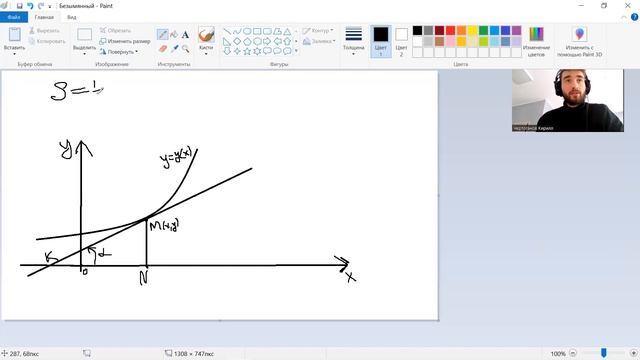The height and width of the screenshot is (360, 640).
Task: Pick the yellow color swatch
Action: pyautogui.click(x=472, y=31)
